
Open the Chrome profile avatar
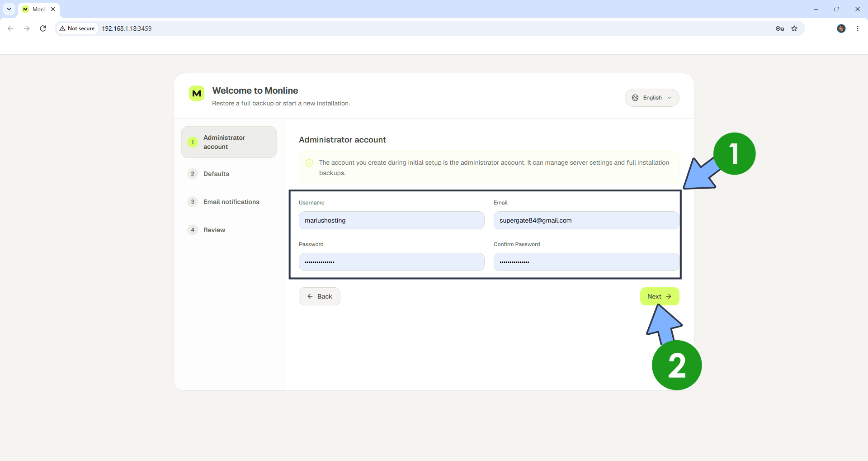pos(841,29)
